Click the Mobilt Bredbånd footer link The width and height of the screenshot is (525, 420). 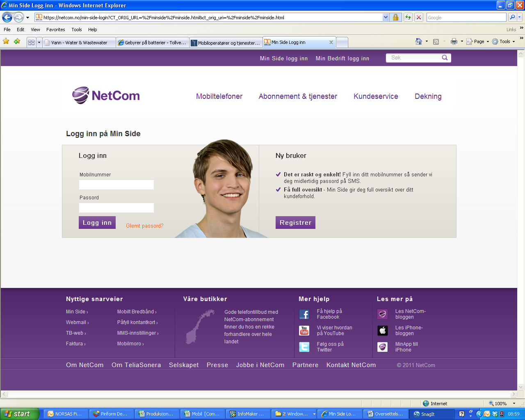click(137, 312)
